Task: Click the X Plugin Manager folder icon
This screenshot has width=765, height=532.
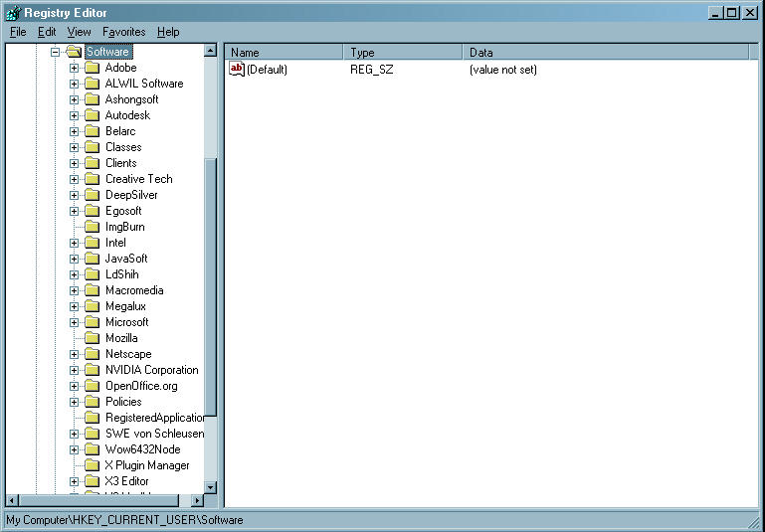Action: pos(92,465)
